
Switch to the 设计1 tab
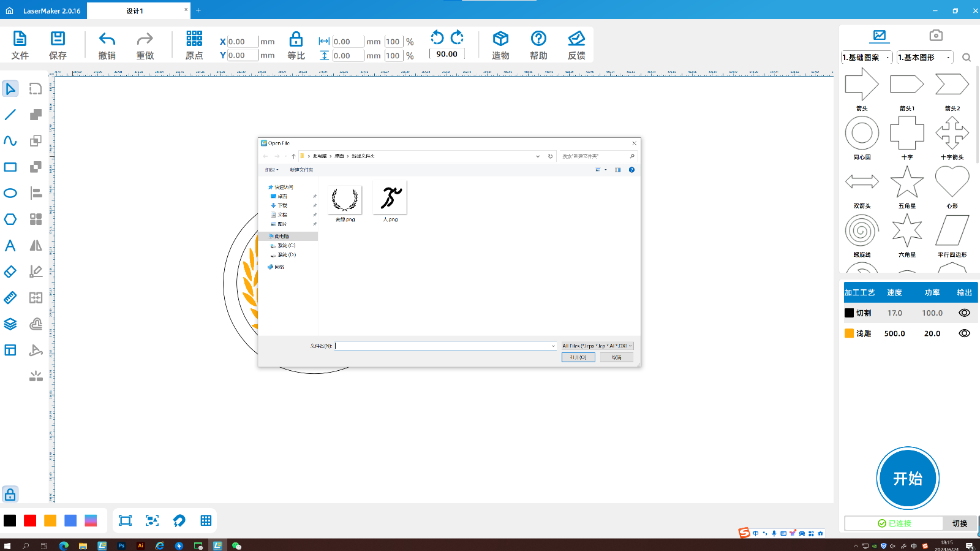[x=135, y=11]
